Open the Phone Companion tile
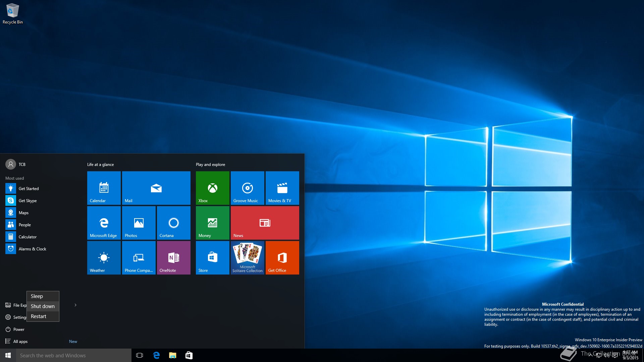This screenshot has height=362, width=644. (139, 258)
